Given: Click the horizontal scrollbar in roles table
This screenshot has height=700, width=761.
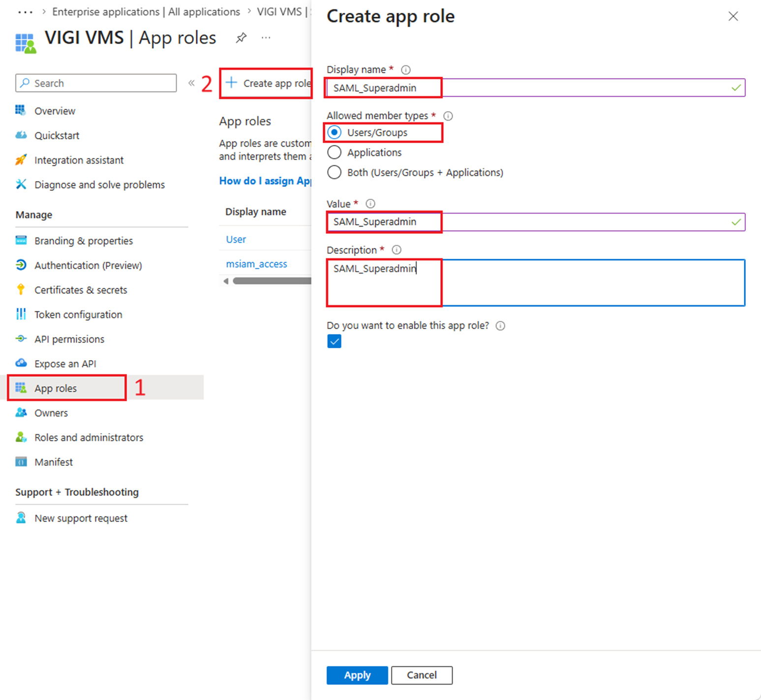Looking at the screenshot, I should point(272,281).
